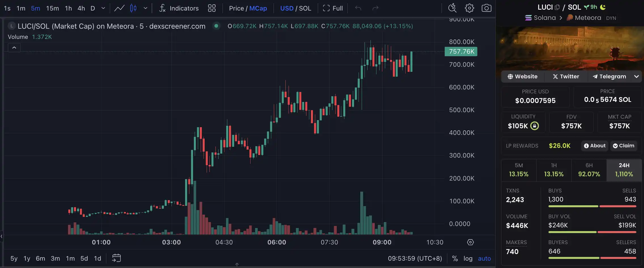The height and width of the screenshot is (268, 644).
Task: Copy the LUCI token address icon
Action: [557, 7]
